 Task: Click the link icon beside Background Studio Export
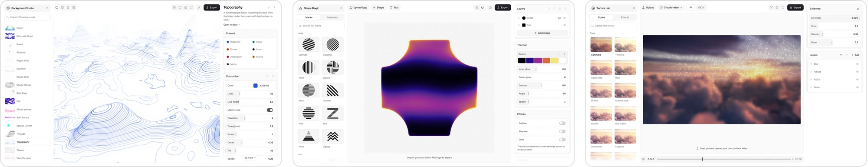(x=199, y=7)
